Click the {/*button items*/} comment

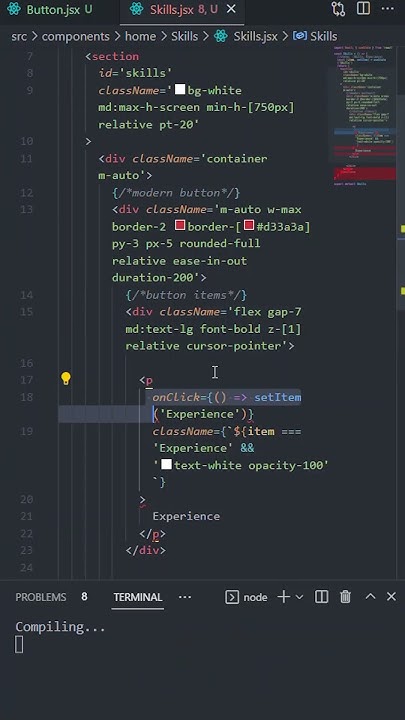click(186, 295)
